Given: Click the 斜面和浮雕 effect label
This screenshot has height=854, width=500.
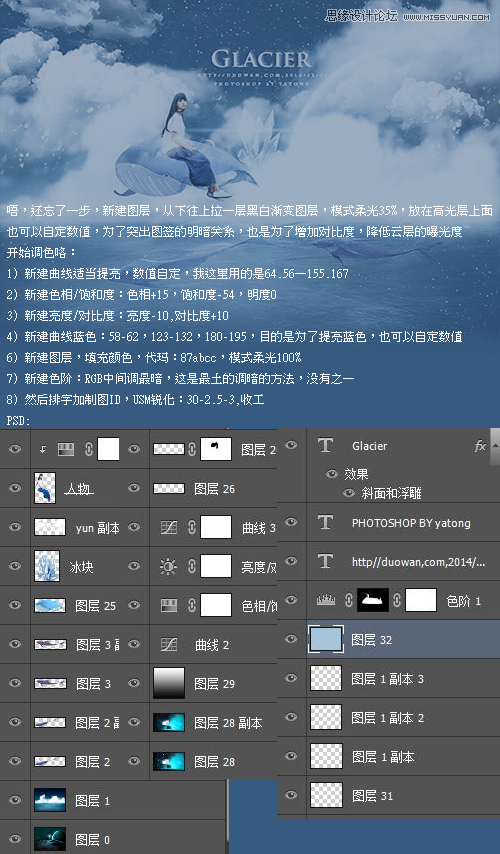Looking at the screenshot, I should point(392,494).
